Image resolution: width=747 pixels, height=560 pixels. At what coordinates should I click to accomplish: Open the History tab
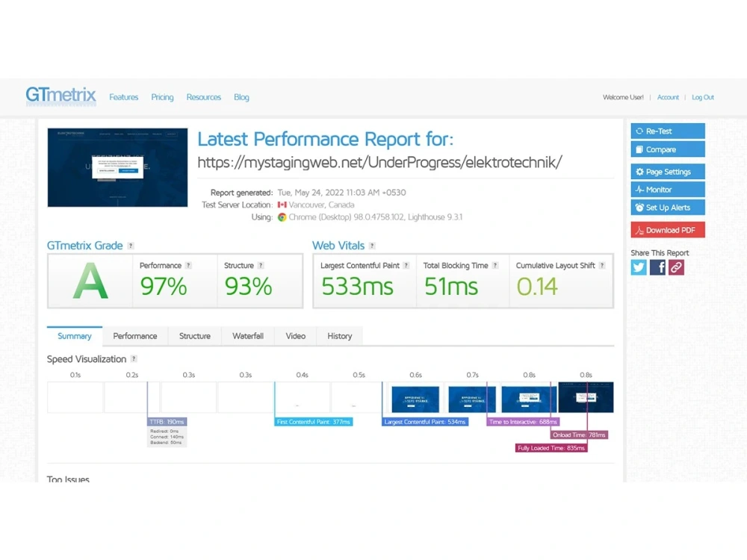pos(340,336)
